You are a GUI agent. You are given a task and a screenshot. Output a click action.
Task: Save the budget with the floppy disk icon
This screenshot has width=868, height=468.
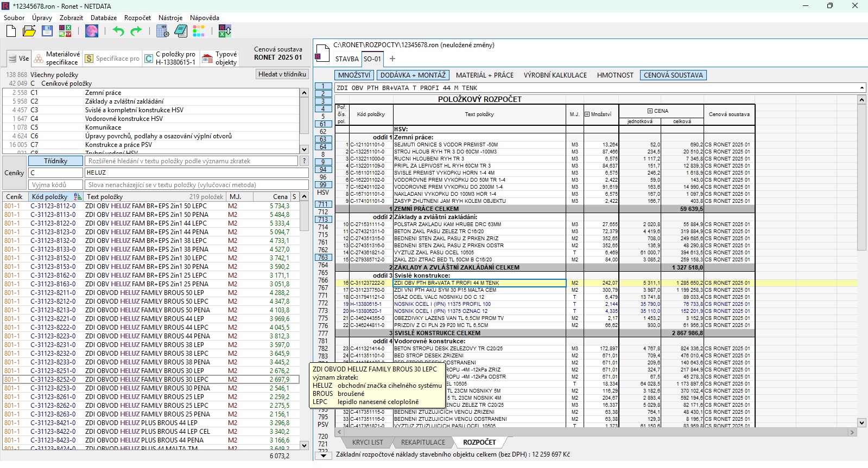pyautogui.click(x=47, y=31)
